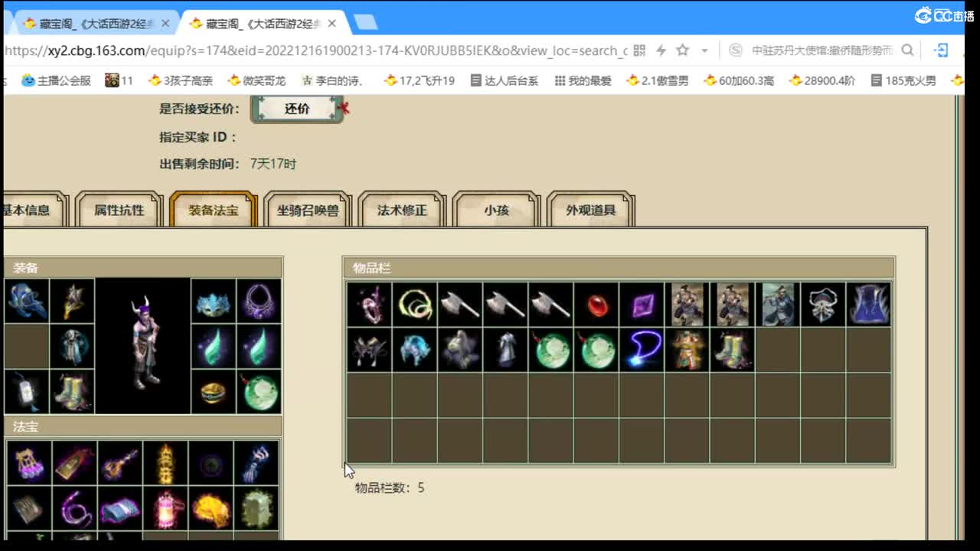
Task: Open the 微笑哥龙 bookmark
Action: click(x=256, y=80)
